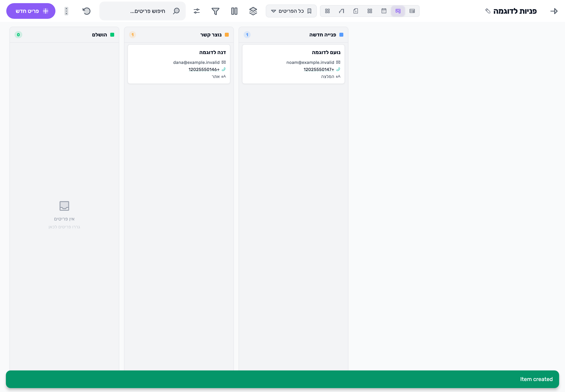Open the "דנה לדוגמה" card
The width and height of the screenshot is (565, 392).
[x=179, y=64]
